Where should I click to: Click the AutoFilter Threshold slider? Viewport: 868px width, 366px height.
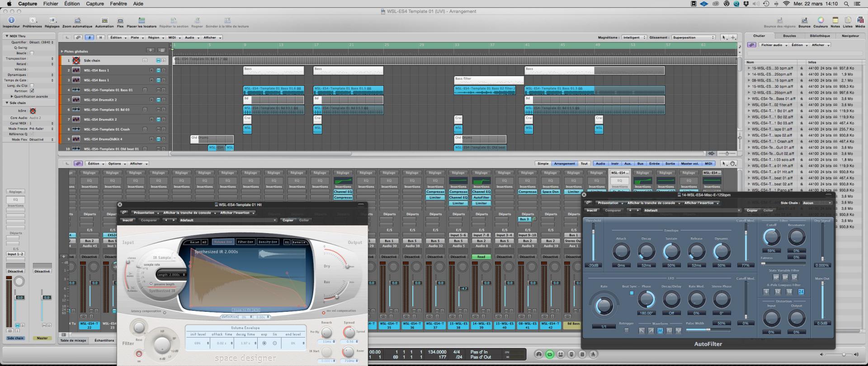(x=593, y=242)
